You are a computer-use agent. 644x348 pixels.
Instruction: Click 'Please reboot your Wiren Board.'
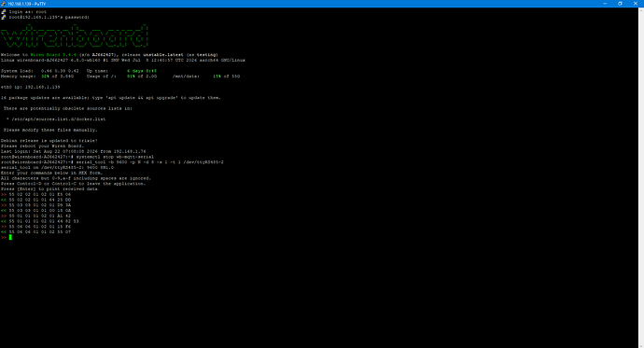click(x=42, y=146)
